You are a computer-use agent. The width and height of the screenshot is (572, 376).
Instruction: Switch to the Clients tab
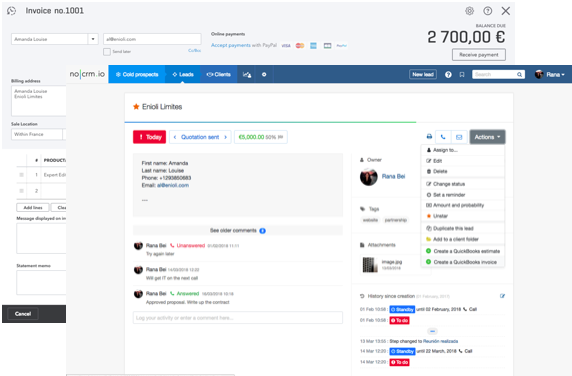point(219,74)
